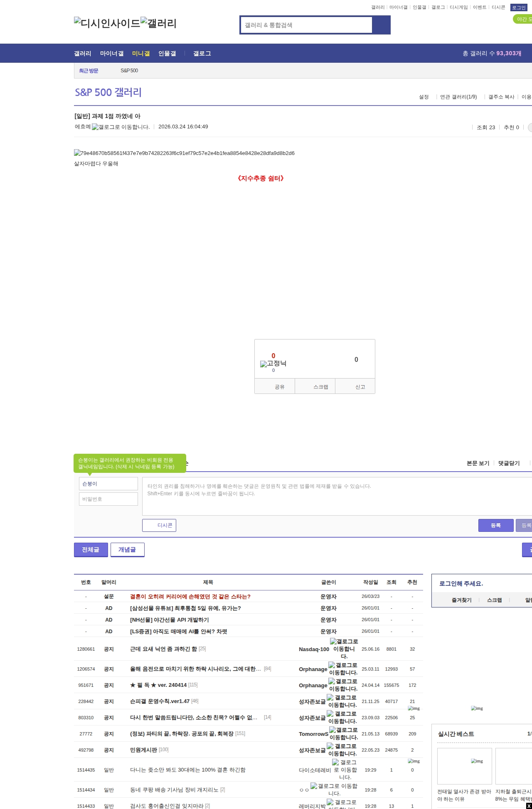Viewport: 532px width, 809px height.
Task: Open 디시게임 in the top utility links
Action: pyautogui.click(x=459, y=7)
